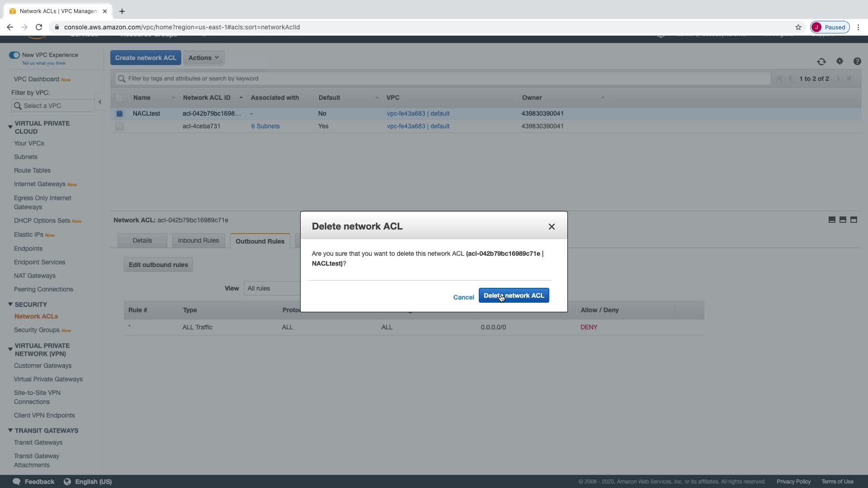
Task: Switch to the Details tab
Action: click(142, 241)
